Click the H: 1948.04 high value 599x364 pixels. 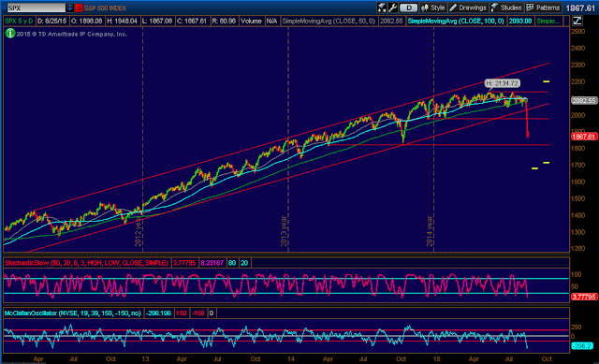tap(122, 21)
